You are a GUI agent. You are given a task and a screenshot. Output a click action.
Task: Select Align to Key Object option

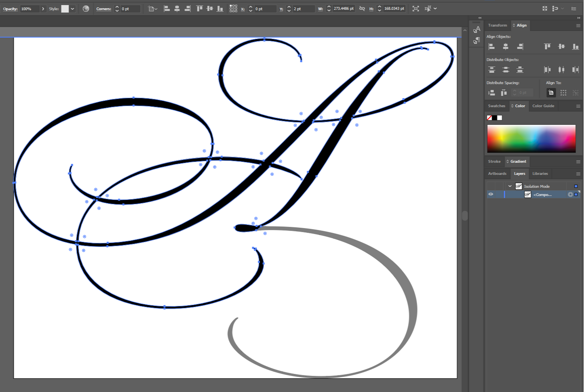[x=576, y=92]
